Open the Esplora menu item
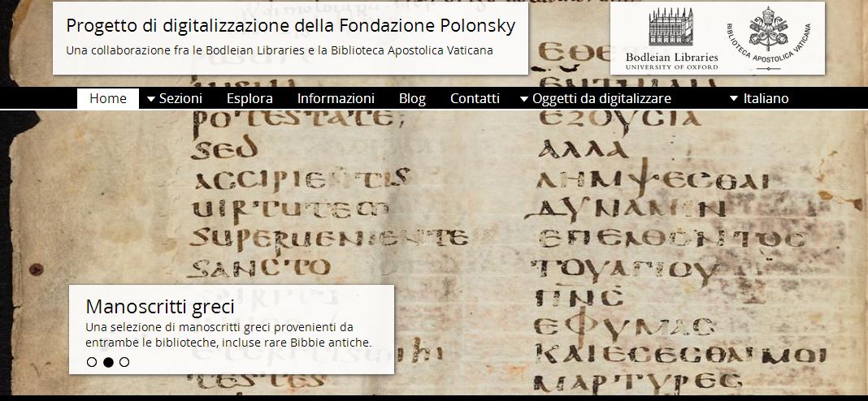868x401 pixels. [x=250, y=98]
